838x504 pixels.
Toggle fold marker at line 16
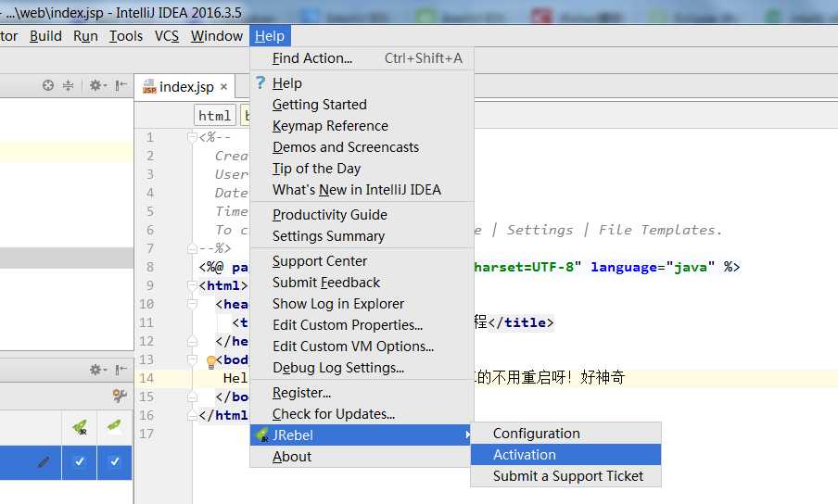[193, 415]
